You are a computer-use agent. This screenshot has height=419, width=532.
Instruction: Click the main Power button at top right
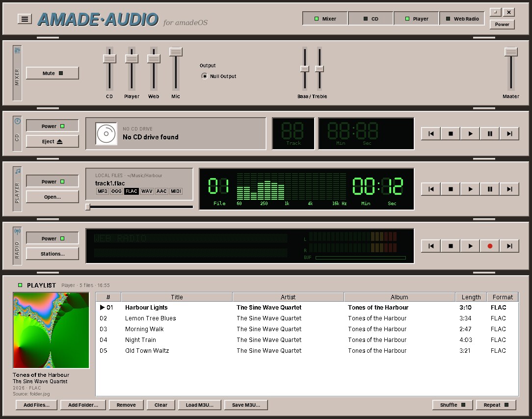[x=502, y=25]
